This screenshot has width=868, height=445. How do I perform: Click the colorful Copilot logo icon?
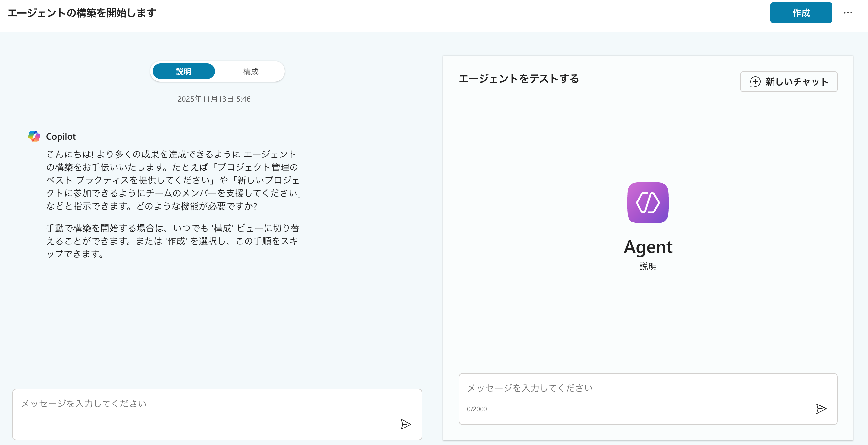[x=34, y=136]
